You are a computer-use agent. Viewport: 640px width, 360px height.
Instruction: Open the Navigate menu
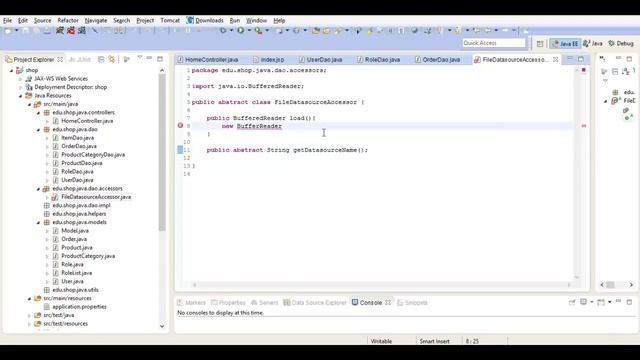(x=96, y=20)
